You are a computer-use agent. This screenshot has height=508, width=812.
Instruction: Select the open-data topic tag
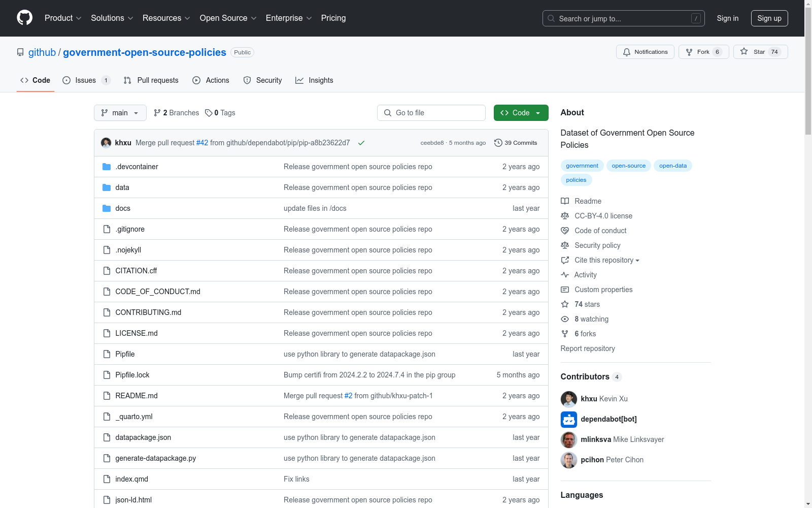coord(673,166)
